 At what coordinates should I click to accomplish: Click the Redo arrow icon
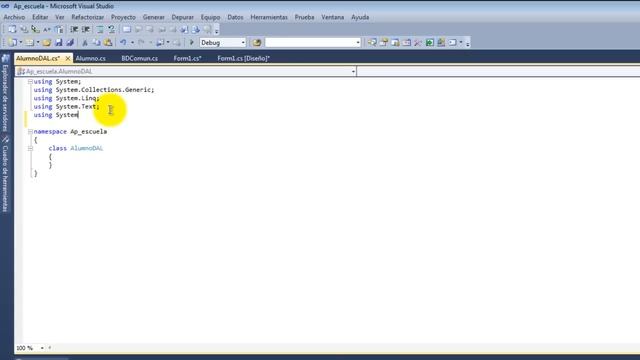point(141,42)
